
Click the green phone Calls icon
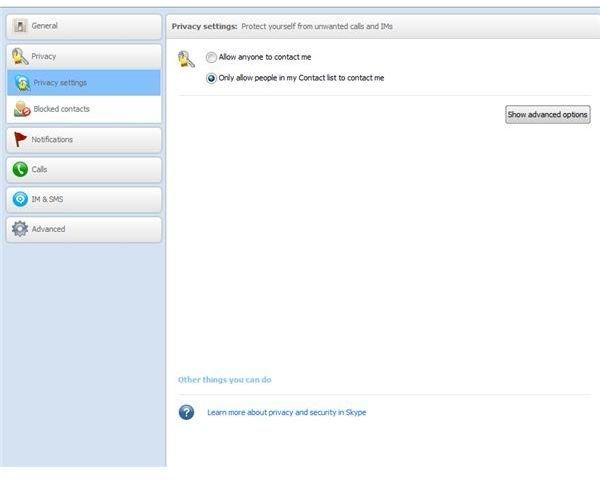[x=20, y=169]
